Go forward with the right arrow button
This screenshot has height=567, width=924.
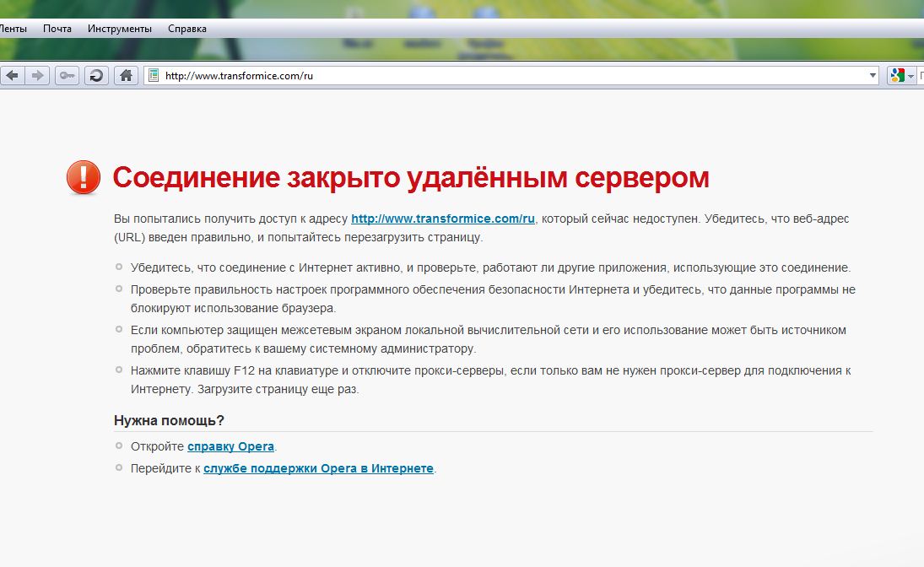[37, 75]
